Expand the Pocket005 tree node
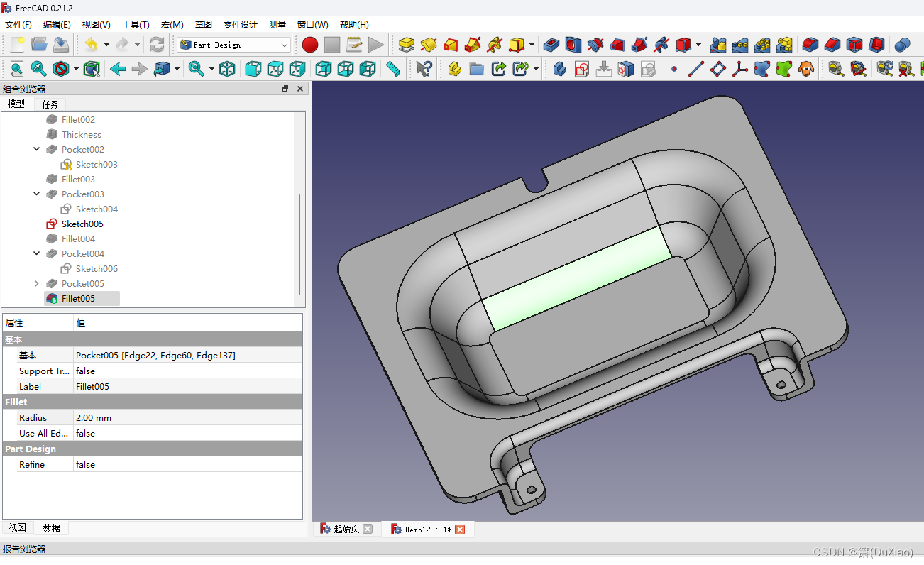 [x=37, y=283]
